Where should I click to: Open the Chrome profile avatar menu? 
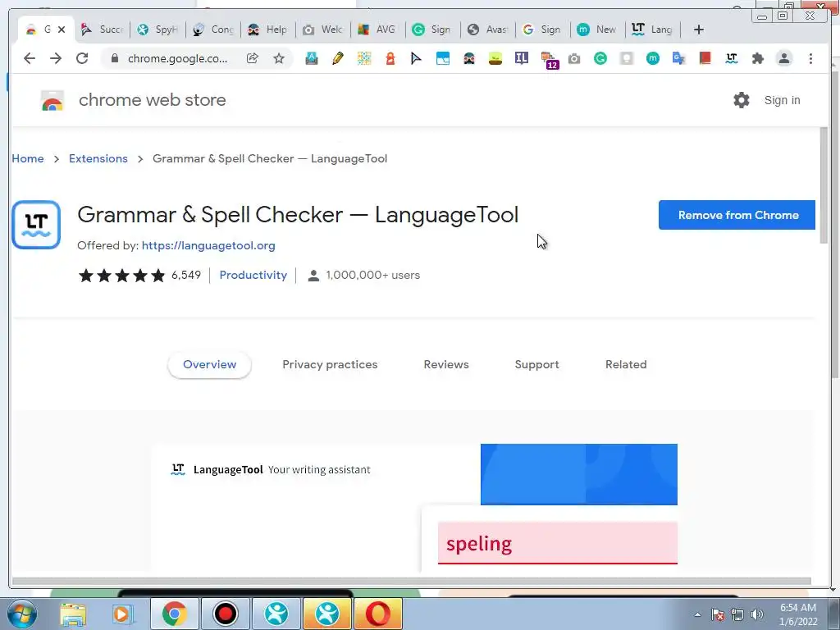point(783,58)
